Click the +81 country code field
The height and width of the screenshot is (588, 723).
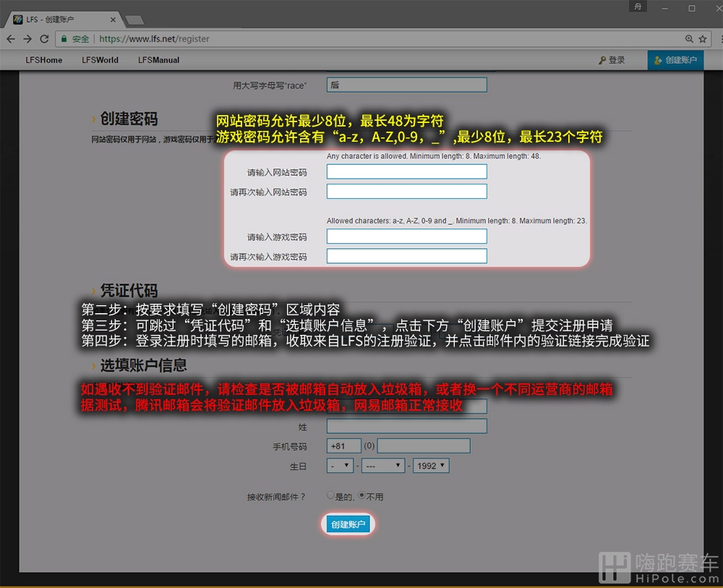coord(344,446)
